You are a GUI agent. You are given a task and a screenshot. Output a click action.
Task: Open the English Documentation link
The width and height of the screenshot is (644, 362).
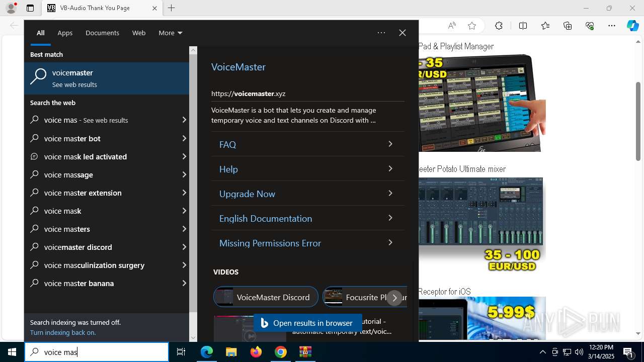coord(307,218)
